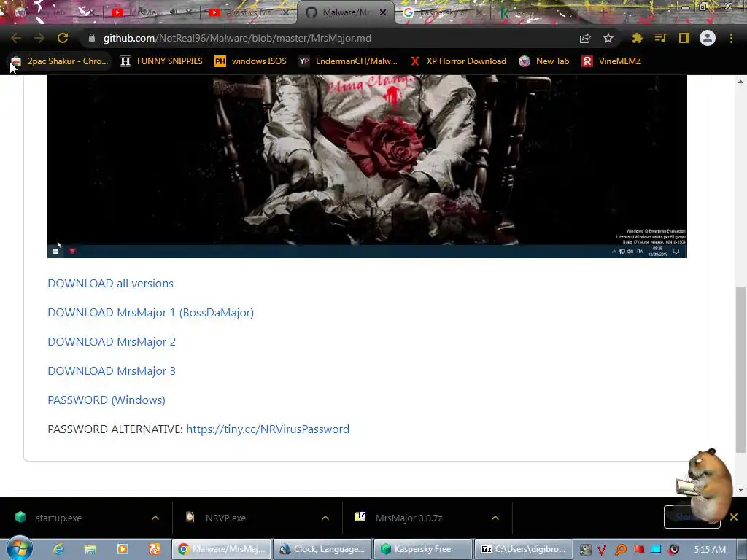The height and width of the screenshot is (560, 747).
Task: Click DOWNLOAD MrsMajor 3 link
Action: [112, 370]
